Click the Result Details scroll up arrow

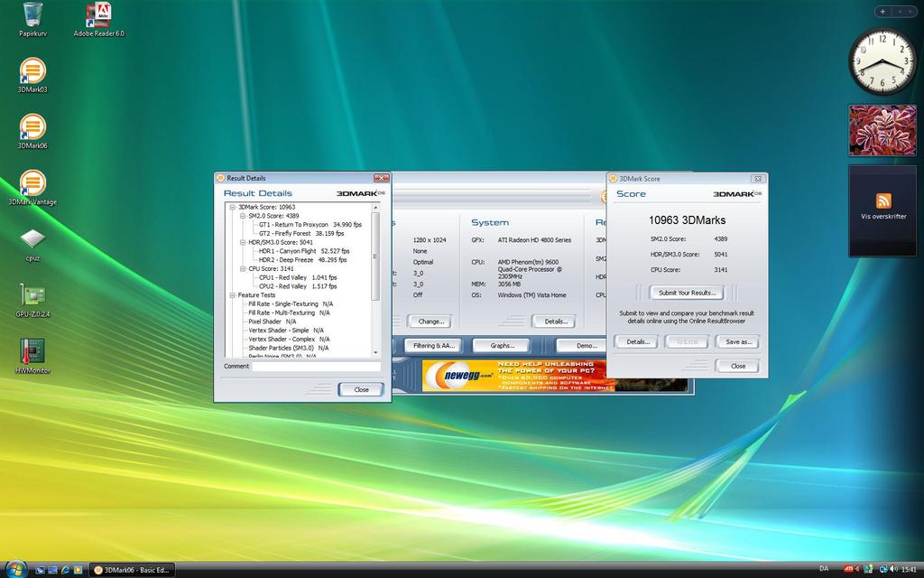click(x=376, y=208)
